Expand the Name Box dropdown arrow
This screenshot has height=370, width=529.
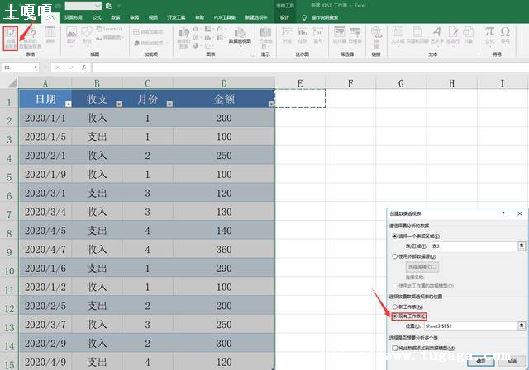tap(35, 68)
